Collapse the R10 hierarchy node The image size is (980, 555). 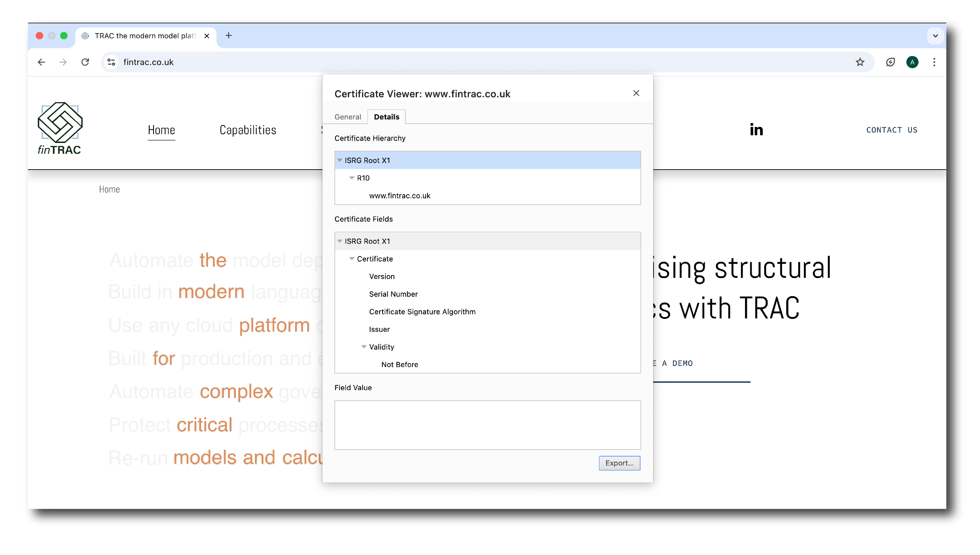(352, 178)
